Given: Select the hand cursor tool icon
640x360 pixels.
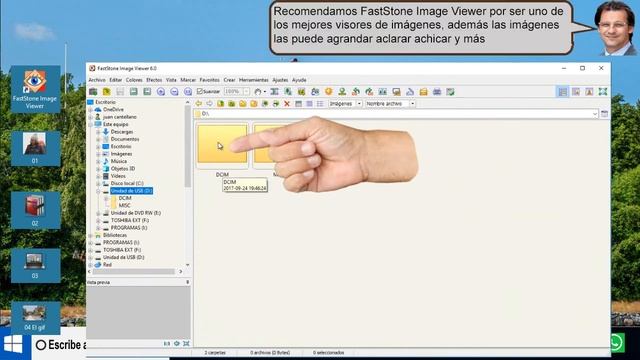Looking at the screenshot, I should point(258,92).
